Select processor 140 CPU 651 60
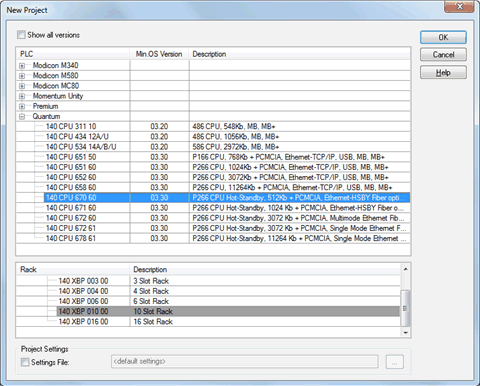The image size is (480, 386). click(71, 167)
